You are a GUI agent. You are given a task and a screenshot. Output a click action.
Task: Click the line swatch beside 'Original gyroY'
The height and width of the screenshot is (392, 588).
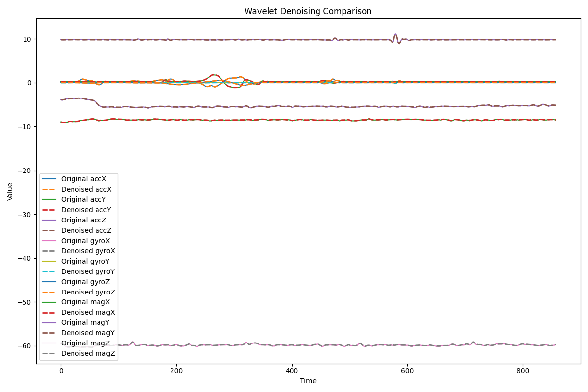coord(49,261)
